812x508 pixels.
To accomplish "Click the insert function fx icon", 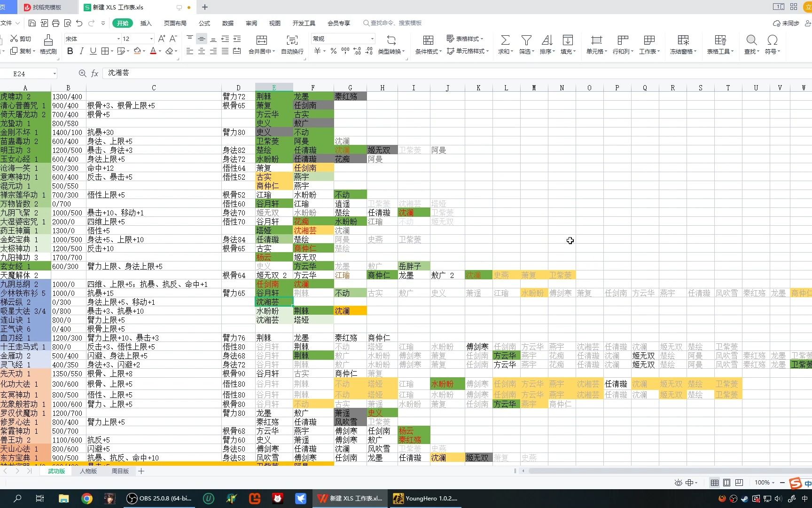I will (94, 73).
